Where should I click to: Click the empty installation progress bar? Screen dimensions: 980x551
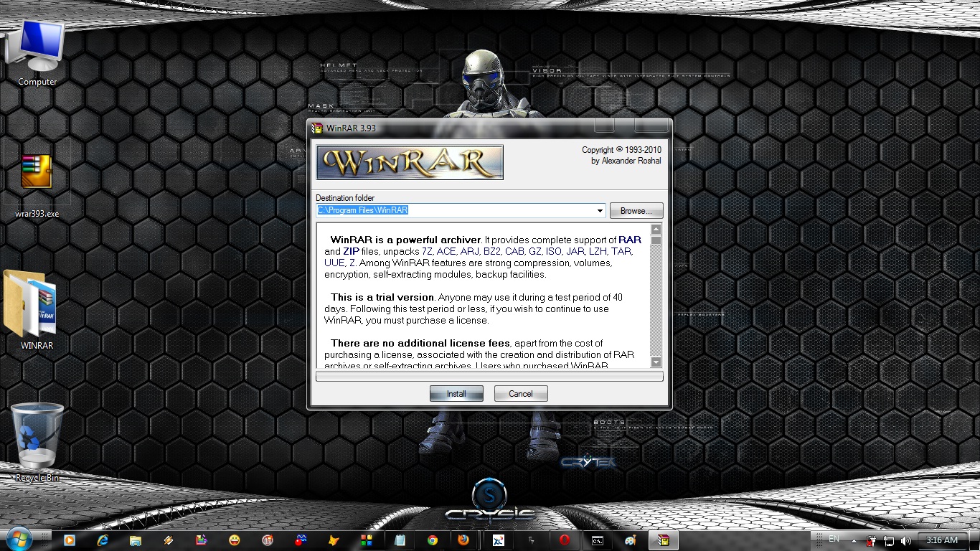pos(489,377)
